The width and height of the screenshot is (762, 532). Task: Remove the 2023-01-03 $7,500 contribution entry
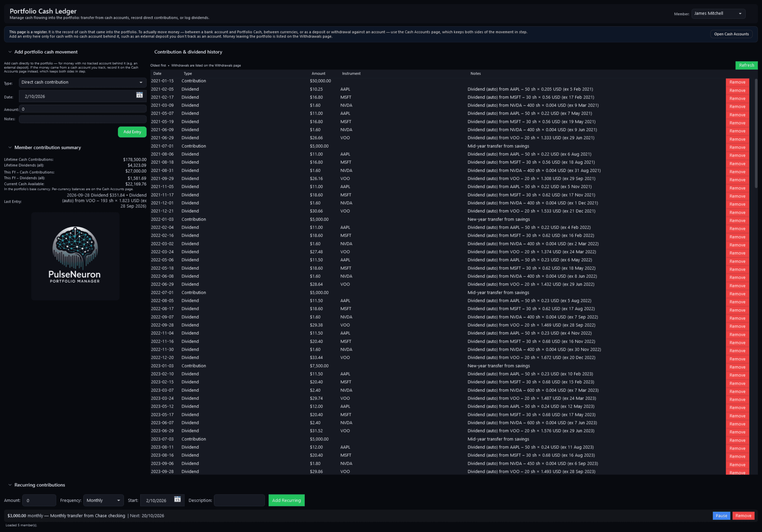point(737,367)
